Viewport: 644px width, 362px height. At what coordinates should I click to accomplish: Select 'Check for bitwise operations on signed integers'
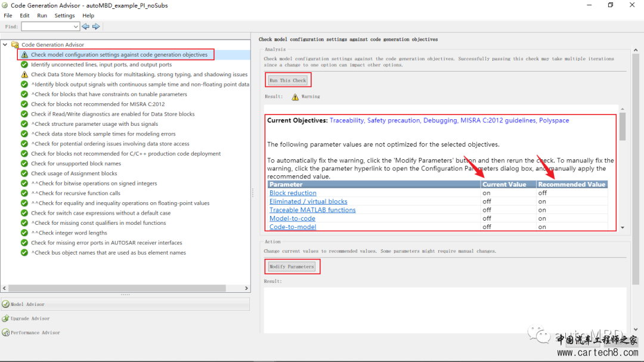94,183
